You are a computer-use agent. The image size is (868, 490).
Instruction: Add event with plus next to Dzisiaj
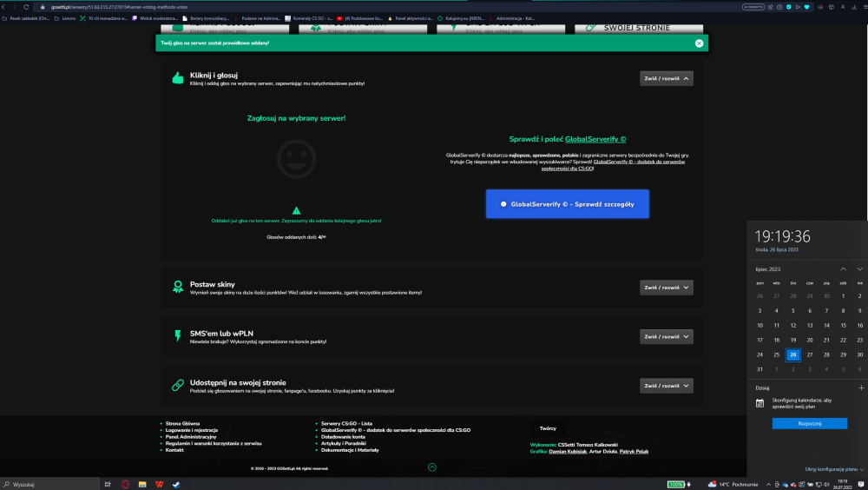coord(861,388)
